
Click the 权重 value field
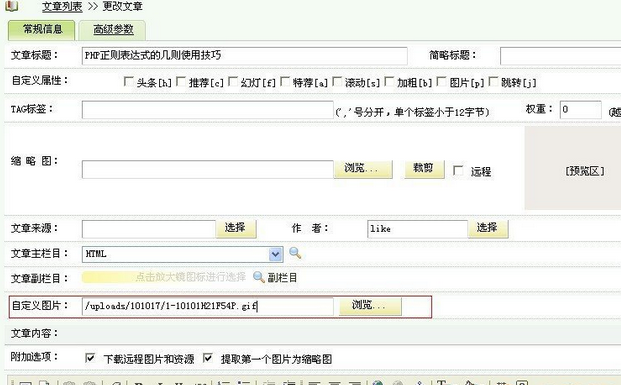(x=581, y=110)
